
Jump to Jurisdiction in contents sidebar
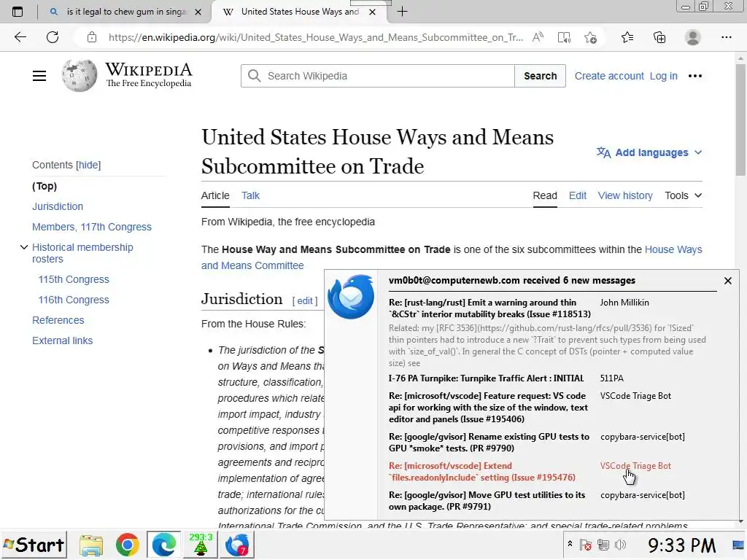pyautogui.click(x=58, y=206)
